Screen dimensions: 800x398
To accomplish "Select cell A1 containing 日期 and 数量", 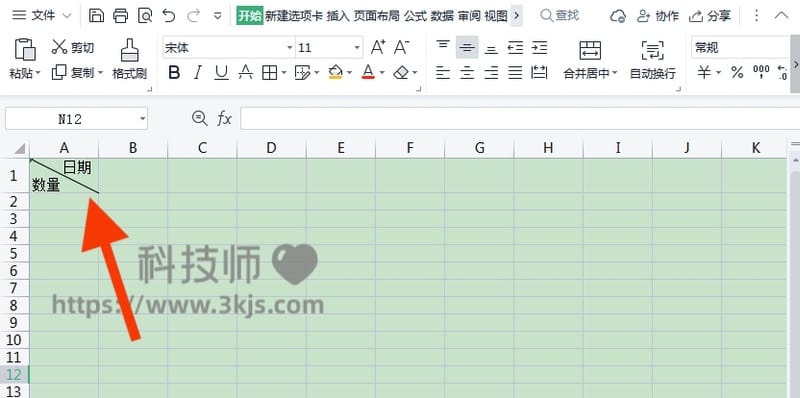I will point(64,176).
